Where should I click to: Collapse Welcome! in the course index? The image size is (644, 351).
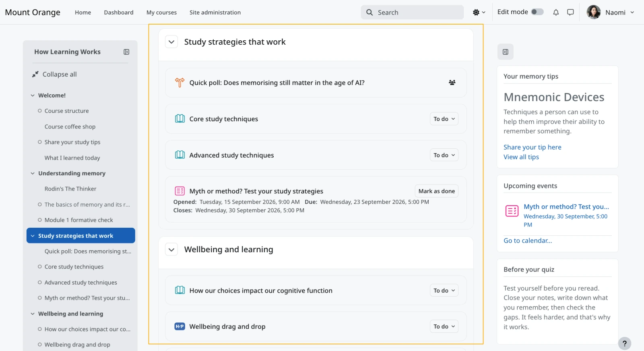pyautogui.click(x=33, y=96)
